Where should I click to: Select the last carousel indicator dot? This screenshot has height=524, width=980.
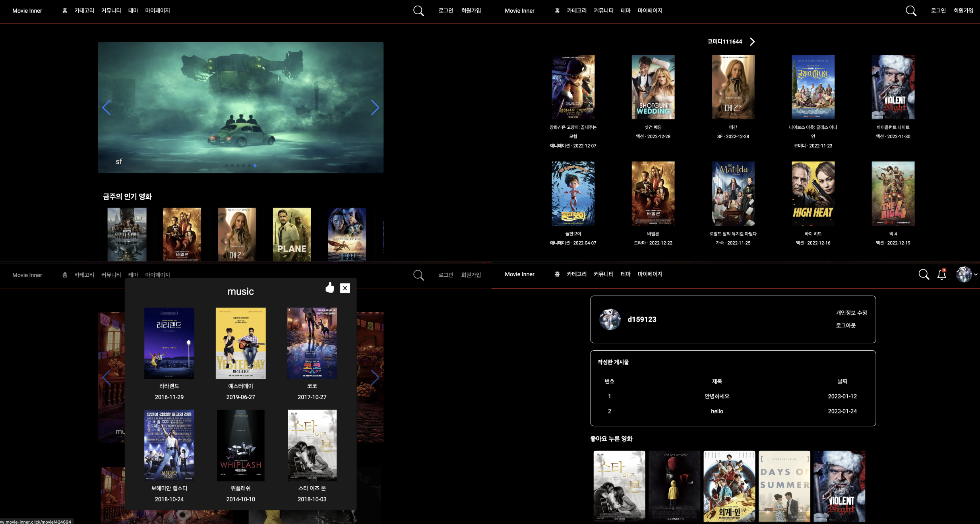click(256, 165)
